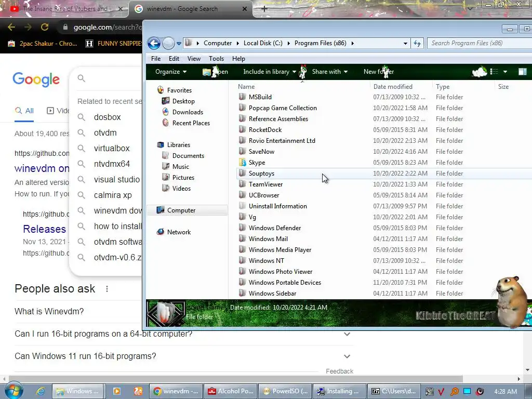Expand arrow after Local Disk (C:) breadcrumb
The width and height of the screenshot is (532, 399).
(x=288, y=43)
